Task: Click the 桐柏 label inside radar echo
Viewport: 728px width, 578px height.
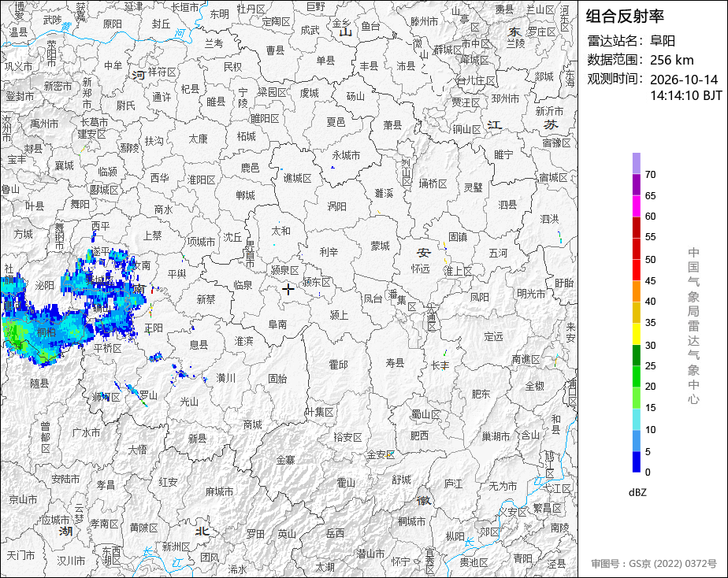Action: coord(46,332)
